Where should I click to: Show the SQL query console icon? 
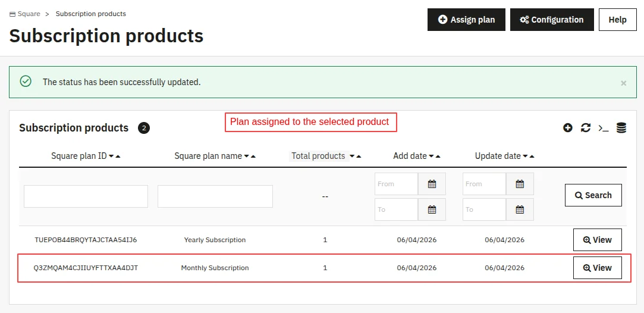604,128
